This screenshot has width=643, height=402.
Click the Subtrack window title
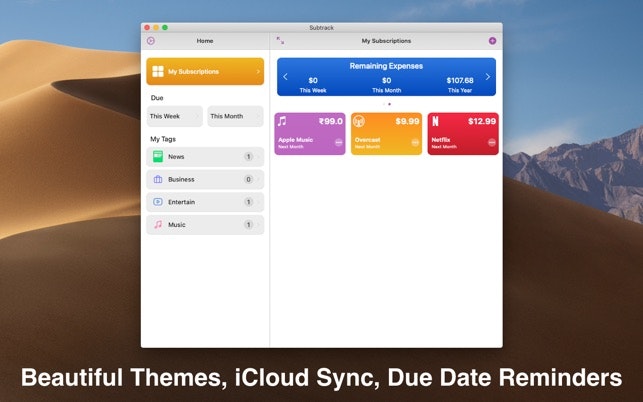coord(322,27)
